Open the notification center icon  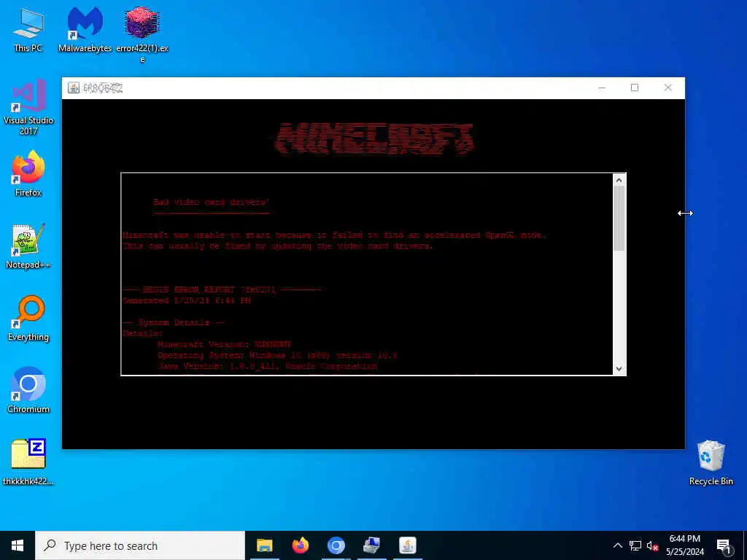pos(724,546)
